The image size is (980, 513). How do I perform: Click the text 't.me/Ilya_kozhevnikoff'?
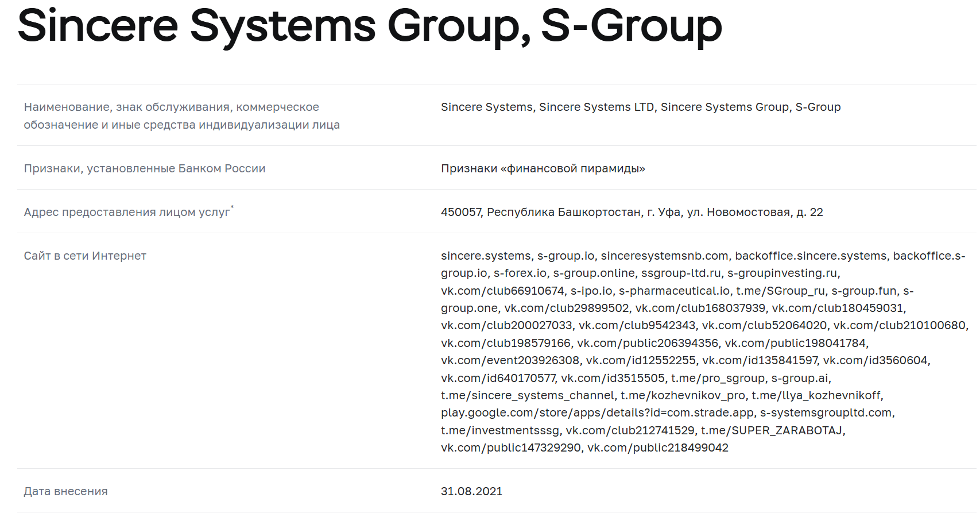pyautogui.click(x=816, y=395)
